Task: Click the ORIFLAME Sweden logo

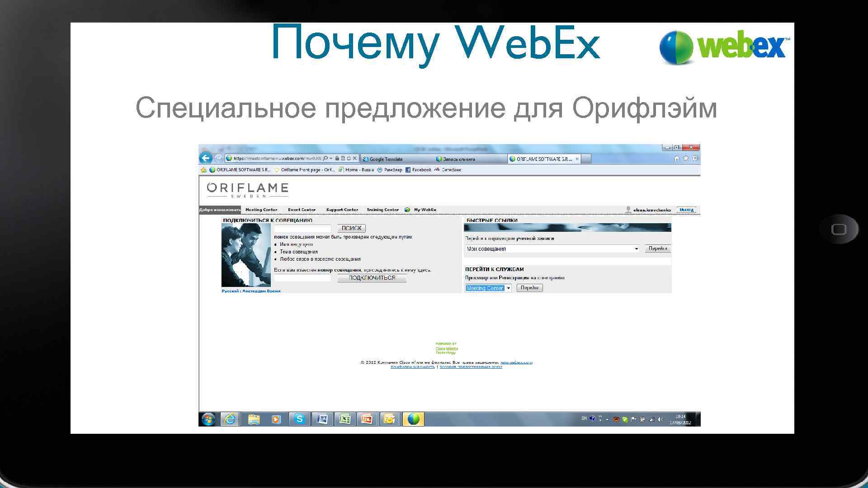Action: tap(247, 190)
